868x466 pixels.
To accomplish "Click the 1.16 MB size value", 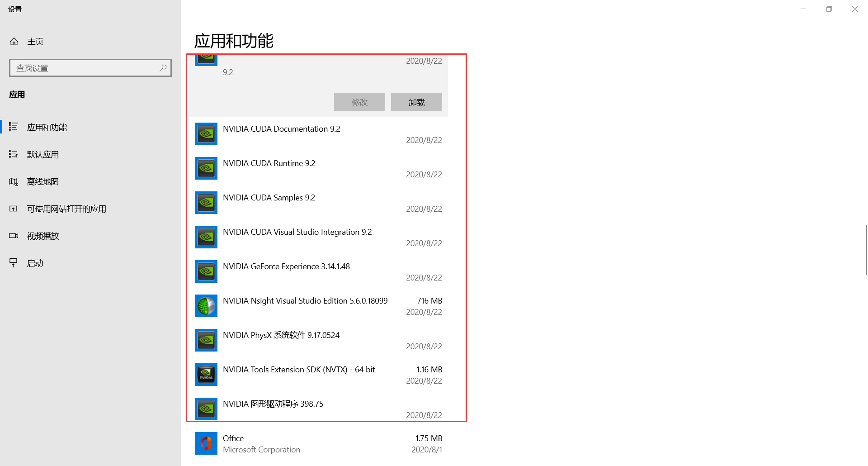I will pyautogui.click(x=429, y=369).
